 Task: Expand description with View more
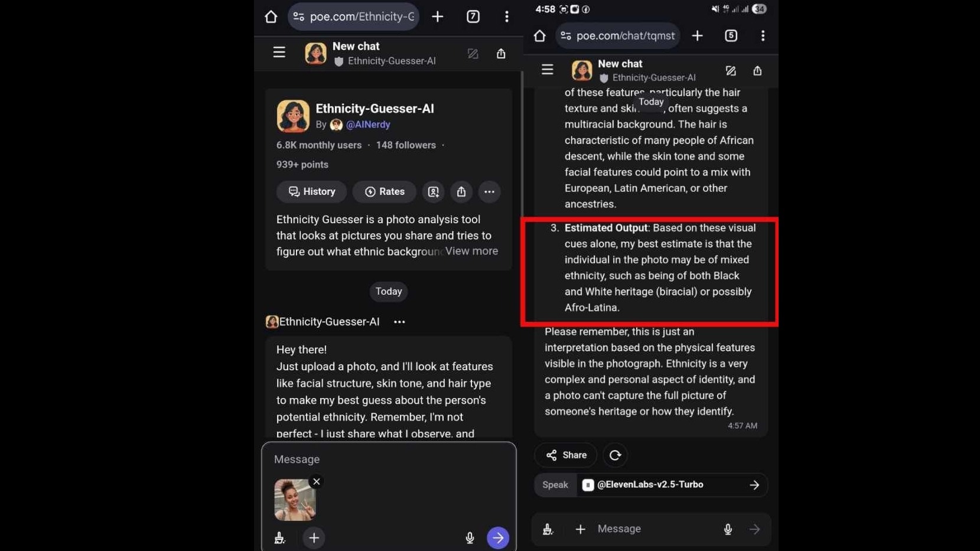point(471,251)
